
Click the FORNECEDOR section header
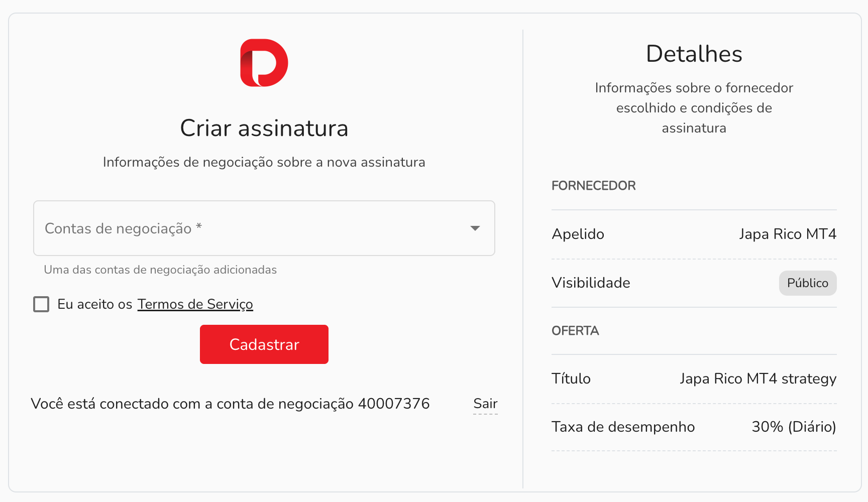coord(593,186)
